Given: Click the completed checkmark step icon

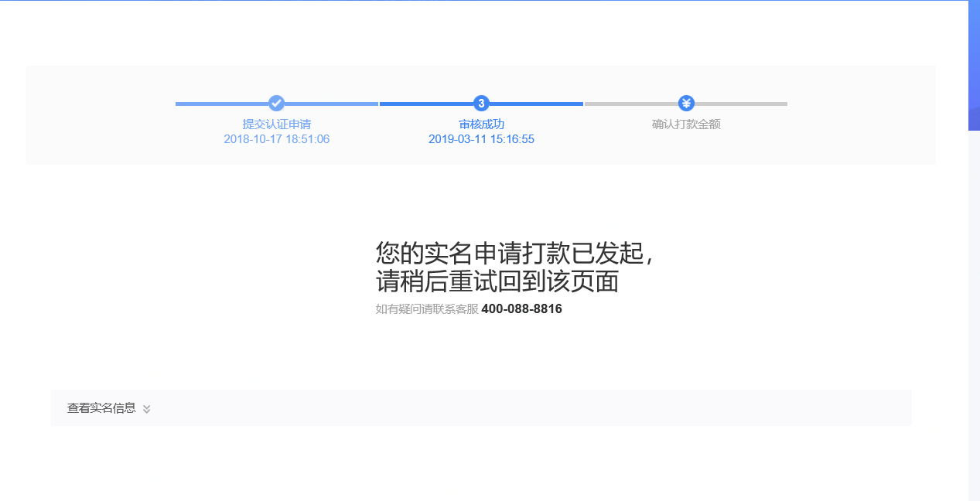Looking at the screenshot, I should click(276, 103).
